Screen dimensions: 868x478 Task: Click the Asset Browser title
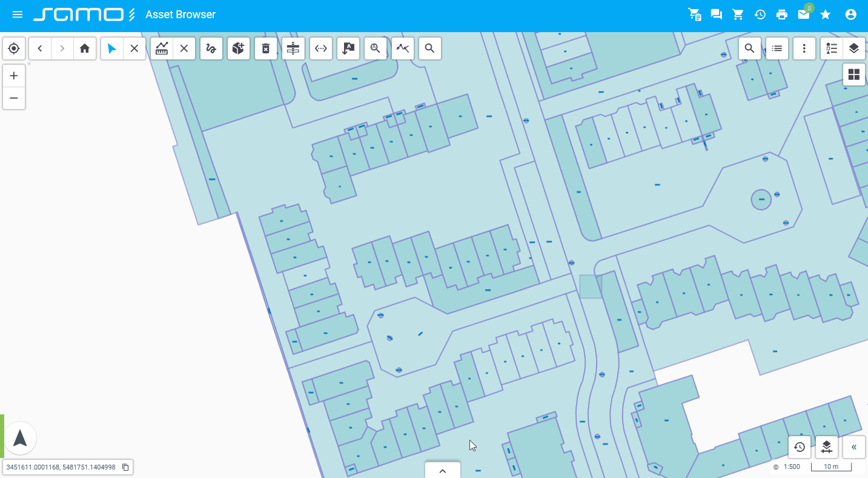(x=181, y=15)
